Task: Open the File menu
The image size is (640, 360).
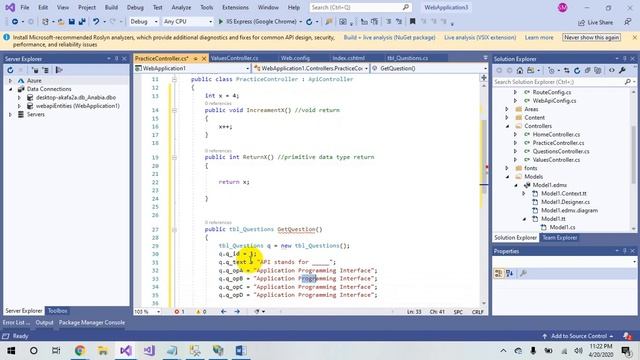Action: 25,7
